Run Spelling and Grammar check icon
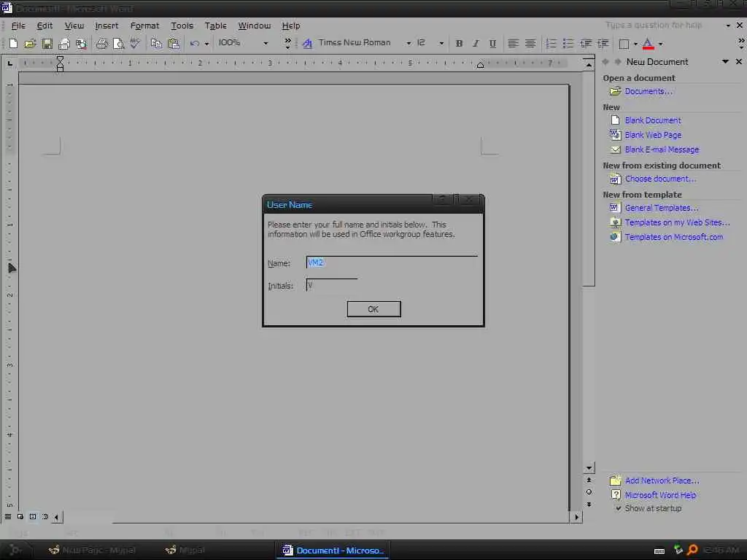Screen dimensions: 747x560 click(135, 44)
